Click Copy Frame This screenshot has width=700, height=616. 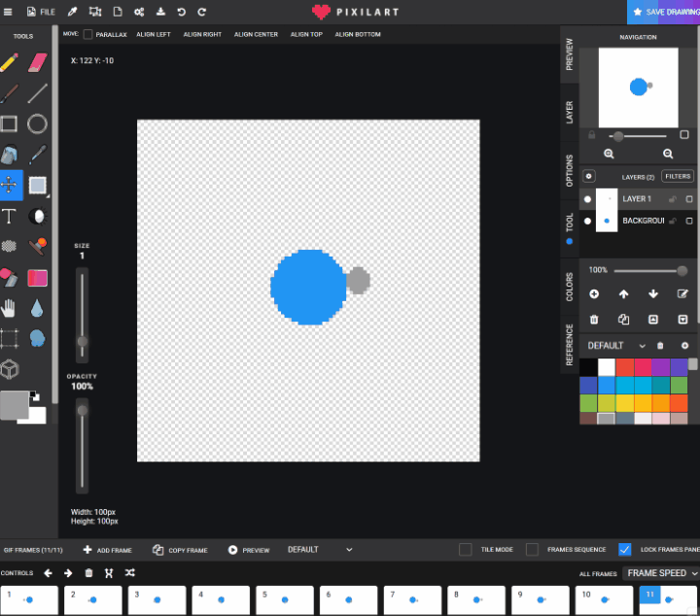click(180, 550)
